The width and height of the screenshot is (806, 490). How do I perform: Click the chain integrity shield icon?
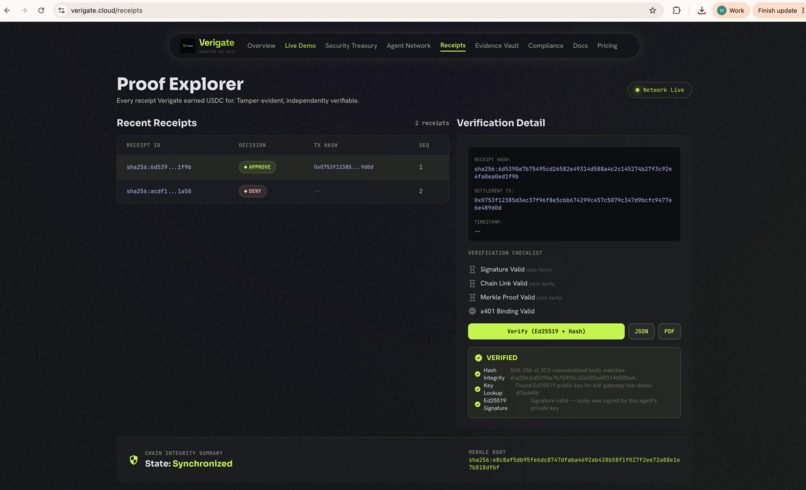pyautogui.click(x=134, y=460)
